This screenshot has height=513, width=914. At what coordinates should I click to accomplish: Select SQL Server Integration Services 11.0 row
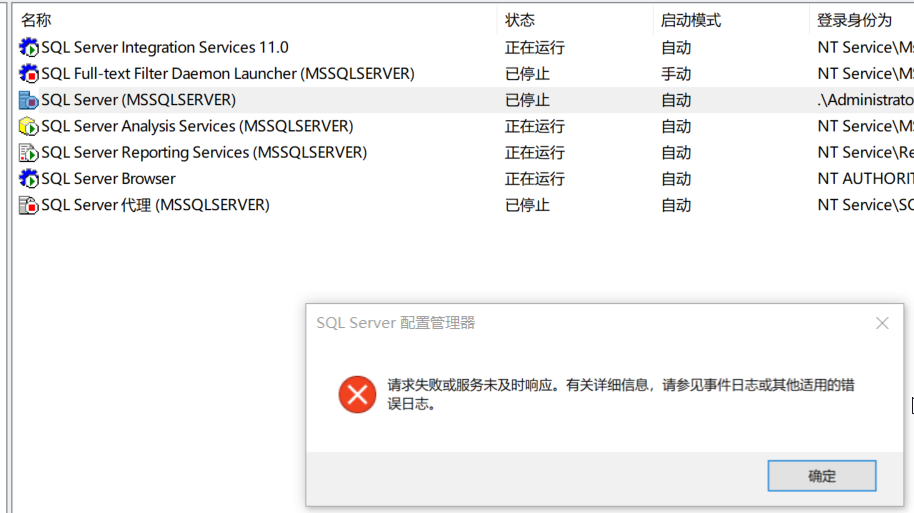pos(165,47)
